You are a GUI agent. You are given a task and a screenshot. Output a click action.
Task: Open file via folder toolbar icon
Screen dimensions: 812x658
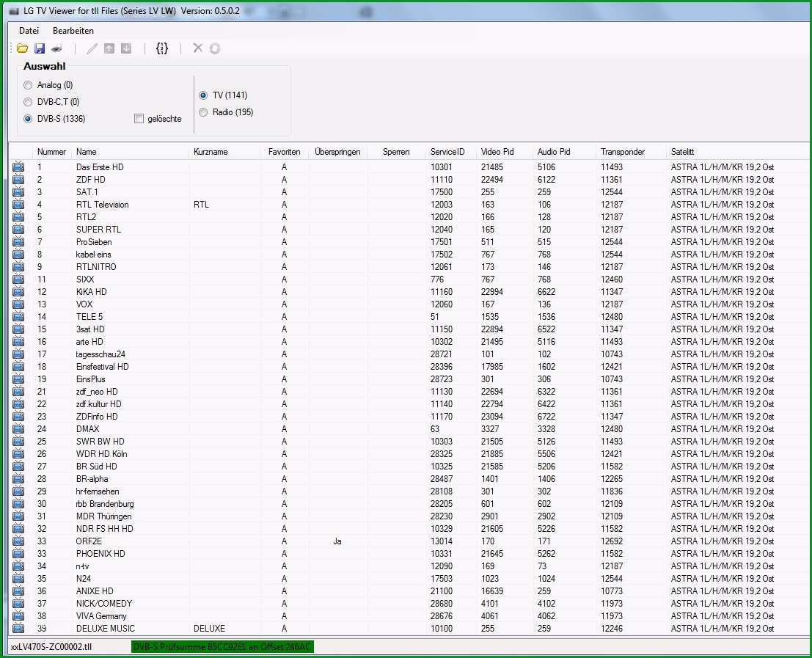(x=22, y=48)
